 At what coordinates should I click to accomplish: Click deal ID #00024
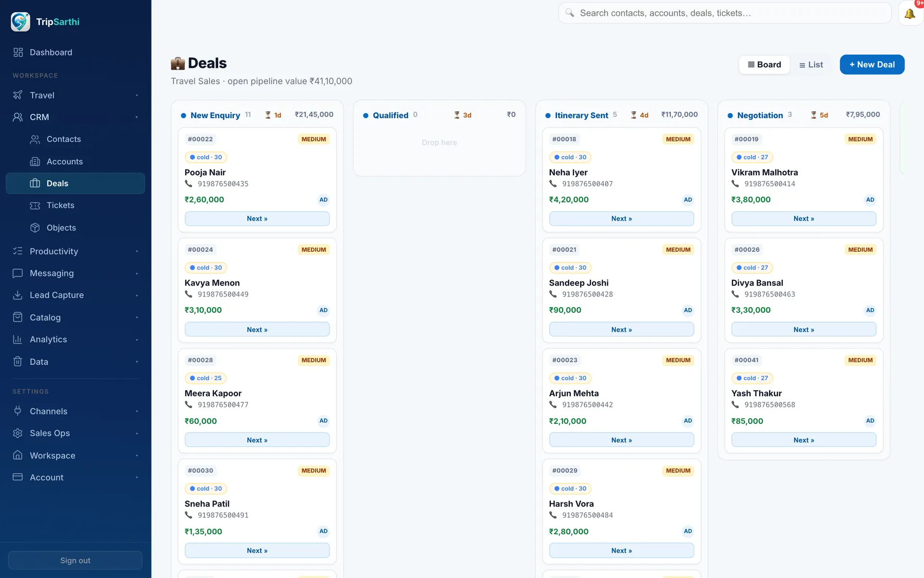[200, 250]
